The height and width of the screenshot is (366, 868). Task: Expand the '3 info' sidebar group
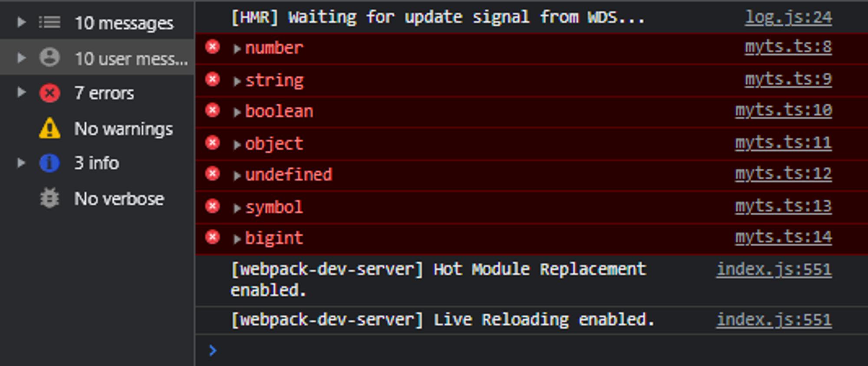[x=21, y=163]
